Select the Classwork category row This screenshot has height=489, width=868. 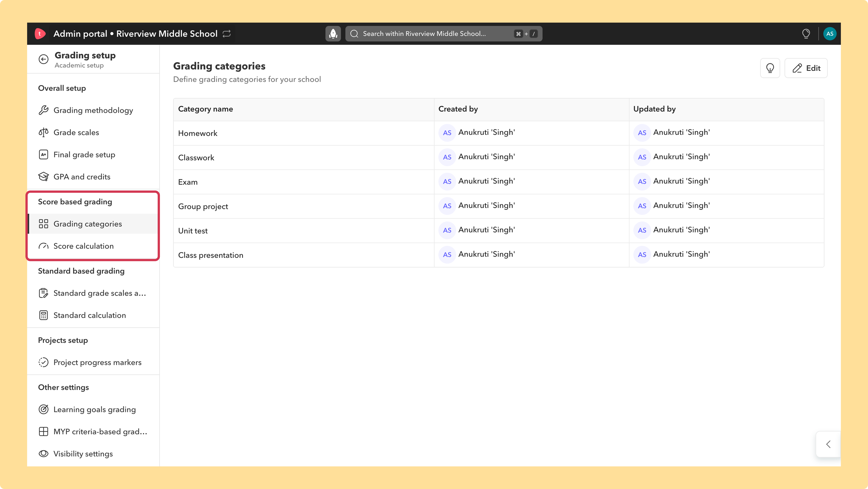pos(499,157)
